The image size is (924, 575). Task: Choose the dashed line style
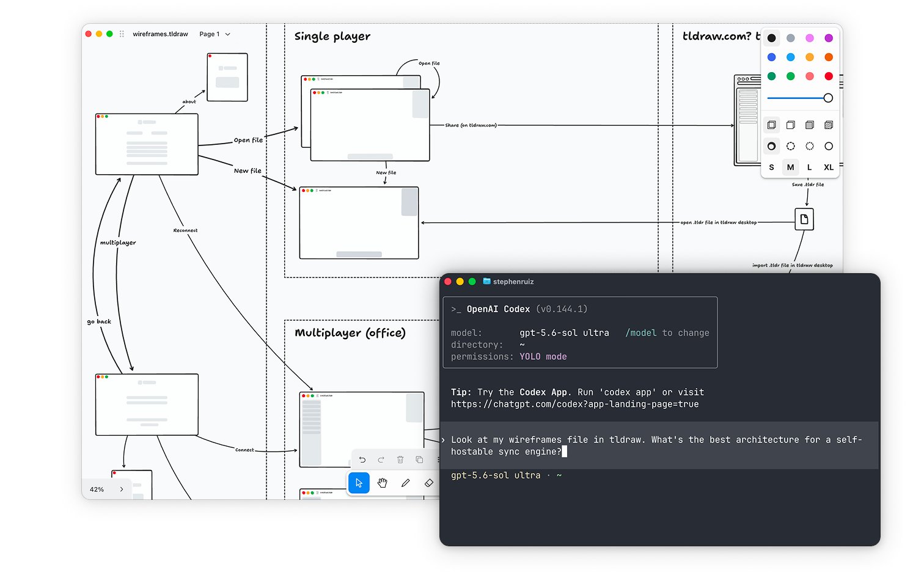791,146
